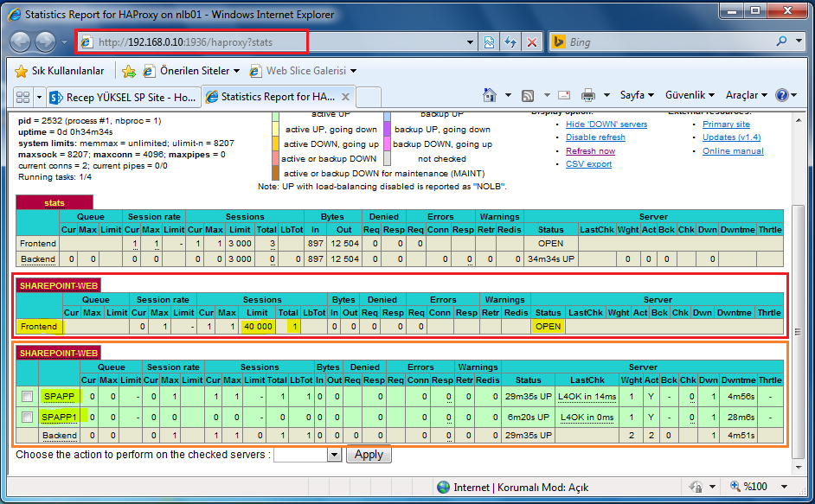Click the brown MAINT legend color swatch
815x504 pixels.
point(275,173)
